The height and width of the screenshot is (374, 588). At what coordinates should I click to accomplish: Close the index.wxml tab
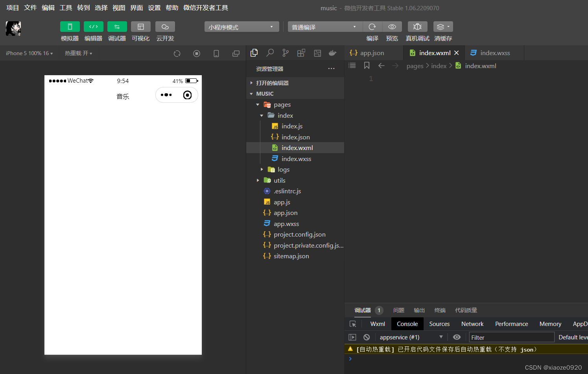(457, 53)
